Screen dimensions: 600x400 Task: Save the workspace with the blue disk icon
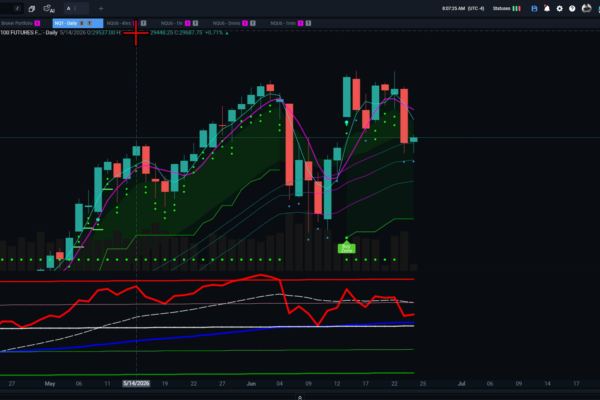click(534, 8)
